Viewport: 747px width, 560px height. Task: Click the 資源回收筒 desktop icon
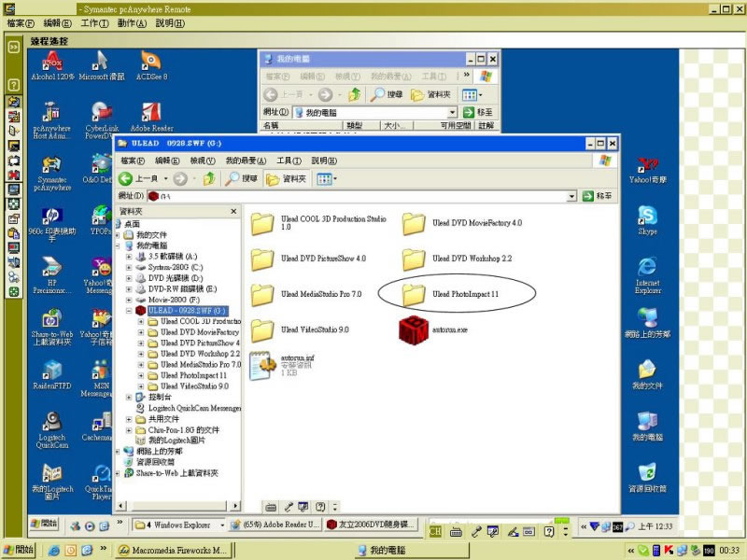(x=647, y=478)
